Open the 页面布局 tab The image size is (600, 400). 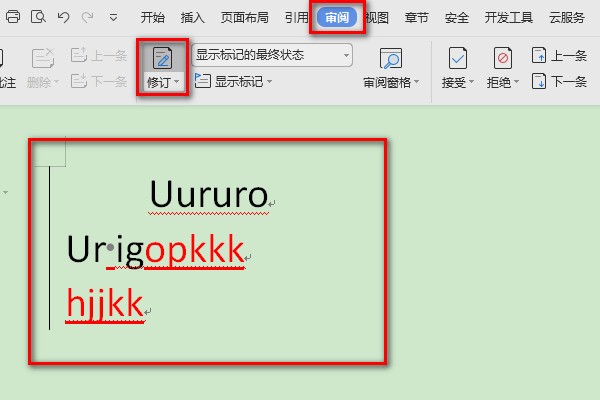pos(245,18)
